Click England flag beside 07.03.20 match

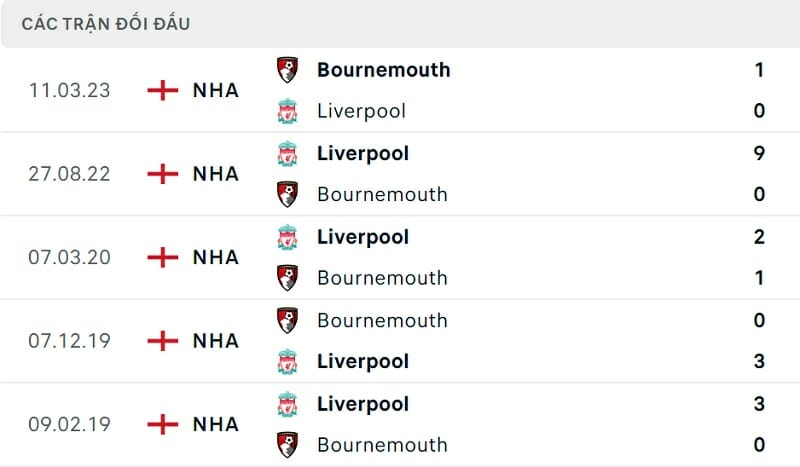(162, 257)
